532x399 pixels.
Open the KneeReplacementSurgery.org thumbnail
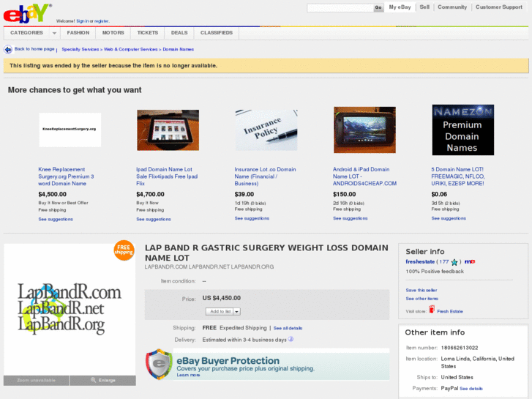pos(70,130)
